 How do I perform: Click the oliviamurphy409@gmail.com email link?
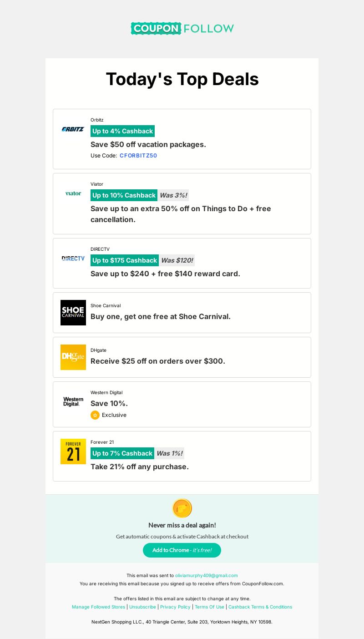coord(207,576)
